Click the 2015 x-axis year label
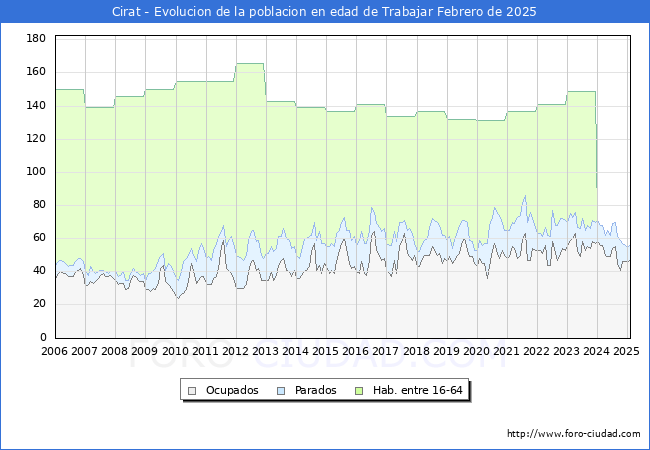 click(325, 351)
